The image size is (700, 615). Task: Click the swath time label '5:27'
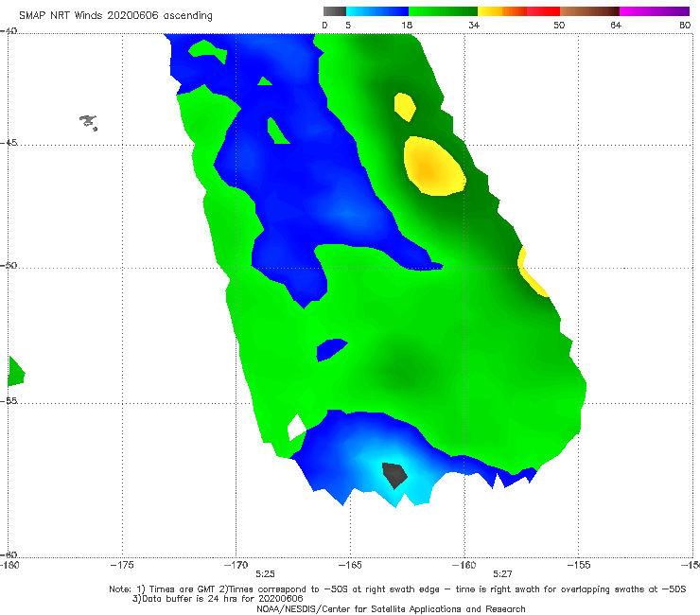tap(502, 574)
